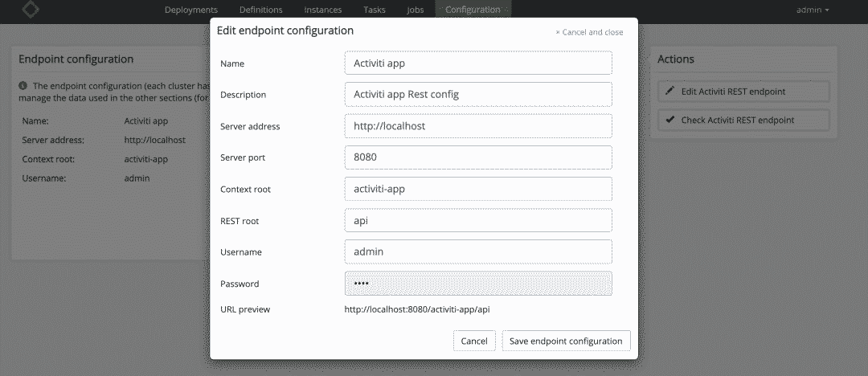The width and height of the screenshot is (868, 376).
Task: Open the admin user dropdown
Action: click(x=813, y=10)
